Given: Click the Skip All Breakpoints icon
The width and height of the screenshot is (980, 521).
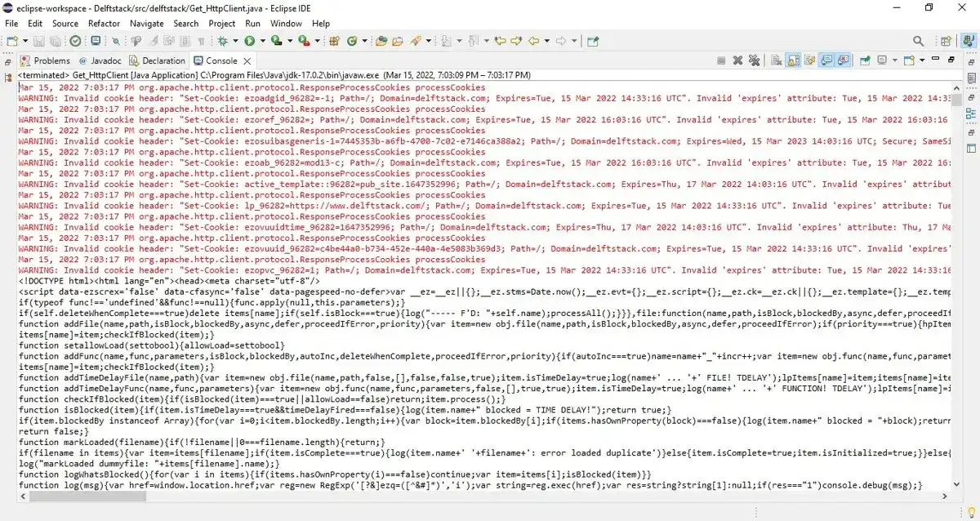Looking at the screenshot, I should click(x=116, y=41).
